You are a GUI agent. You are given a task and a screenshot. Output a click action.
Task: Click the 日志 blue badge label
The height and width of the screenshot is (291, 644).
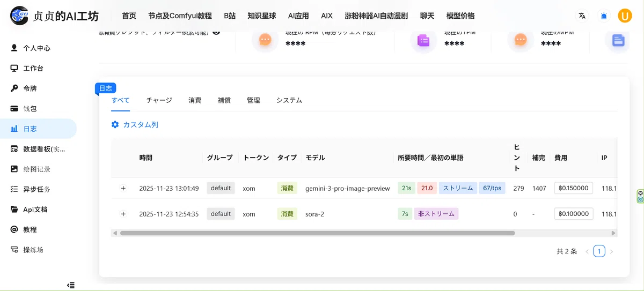tap(106, 88)
